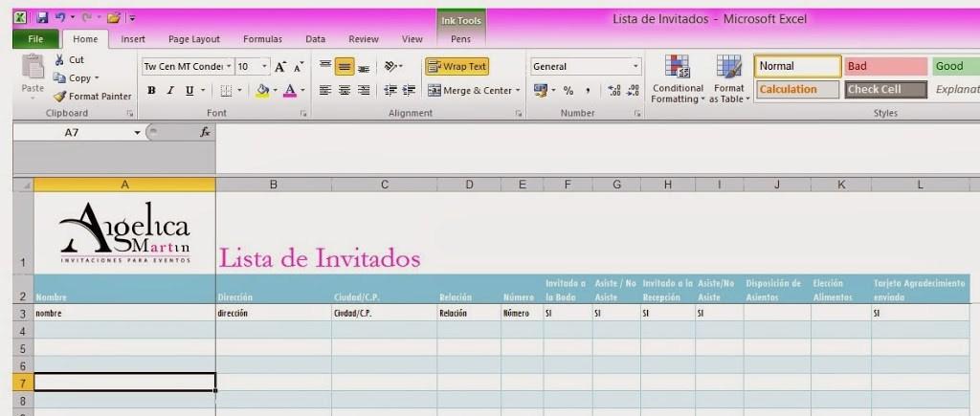The width and height of the screenshot is (980, 416).
Task: Toggle Bold formatting
Action: point(151,91)
